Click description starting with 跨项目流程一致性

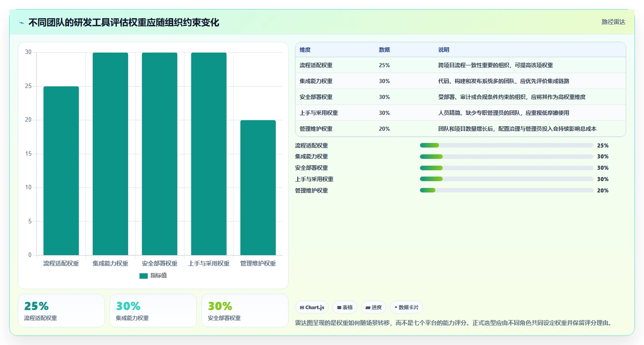(x=495, y=65)
